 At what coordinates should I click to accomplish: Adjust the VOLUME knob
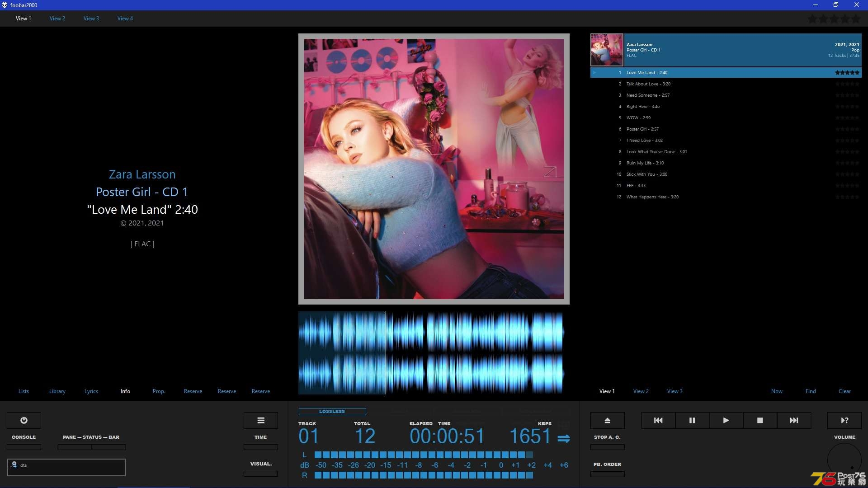(844, 460)
